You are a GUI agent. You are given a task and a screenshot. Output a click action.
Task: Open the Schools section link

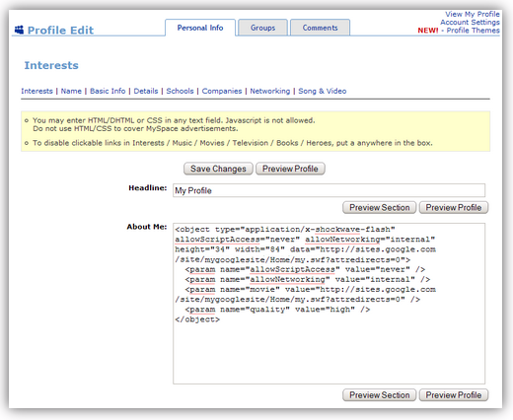point(180,91)
